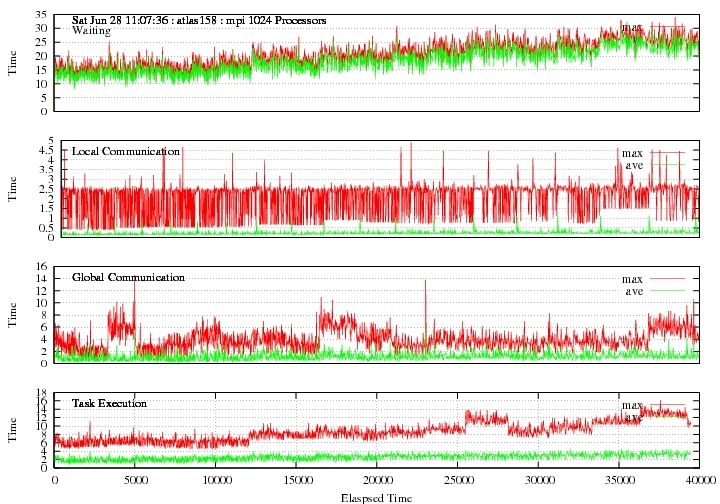Click the "25" y-tick of the Waiting plot
The height and width of the screenshot is (504, 720).
tap(41, 42)
